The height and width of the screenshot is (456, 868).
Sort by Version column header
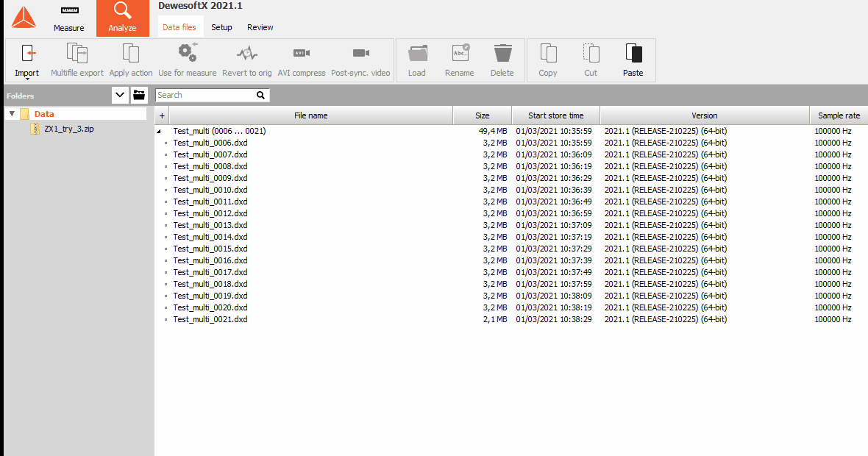point(705,115)
